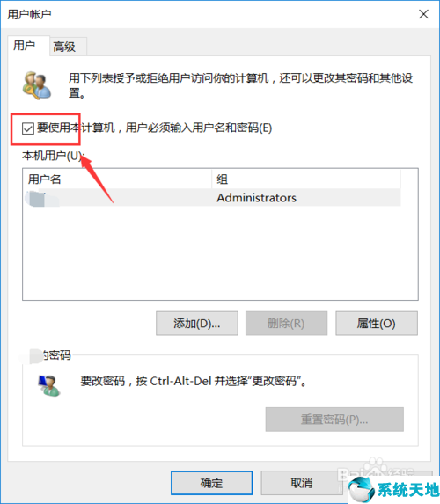This screenshot has height=504, width=440.
Task: Click the 系统天地 watermark logo
Action: pos(393,490)
